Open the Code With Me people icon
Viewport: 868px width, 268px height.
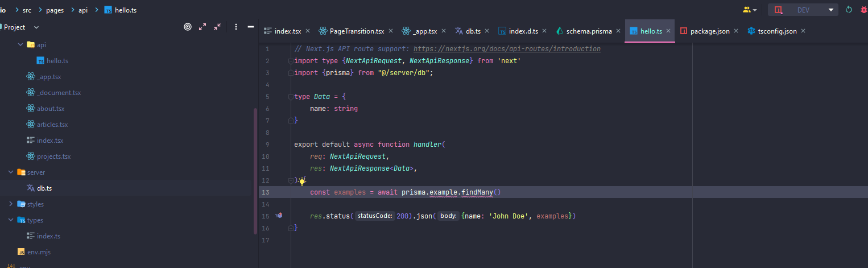point(750,10)
